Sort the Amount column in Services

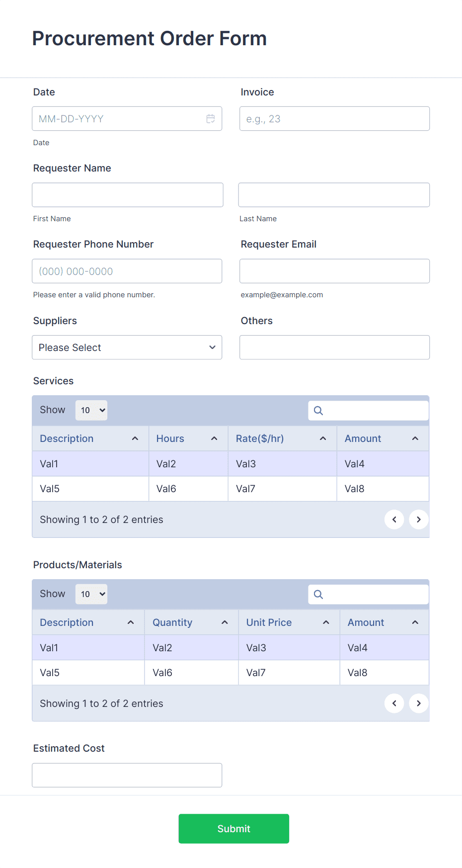tap(415, 438)
